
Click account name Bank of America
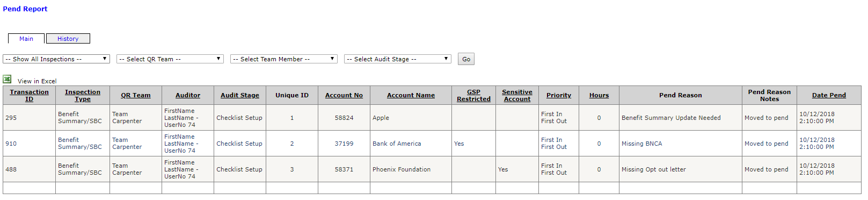pos(397,144)
